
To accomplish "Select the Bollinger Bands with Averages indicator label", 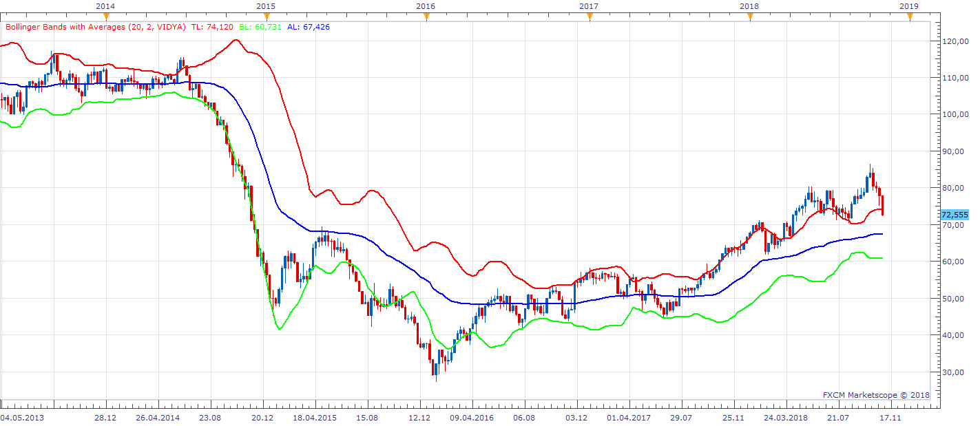I will [96, 28].
